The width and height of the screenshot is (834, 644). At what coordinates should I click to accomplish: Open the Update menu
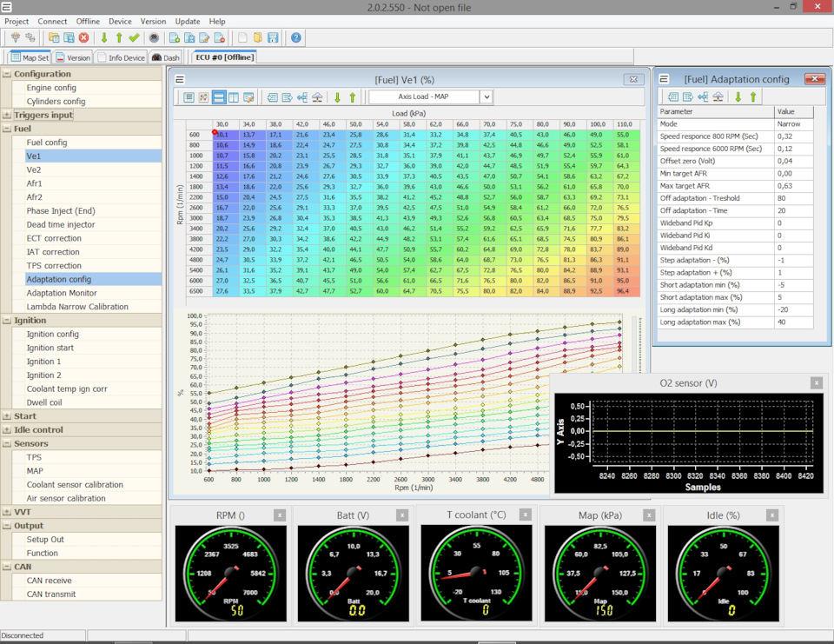point(188,21)
